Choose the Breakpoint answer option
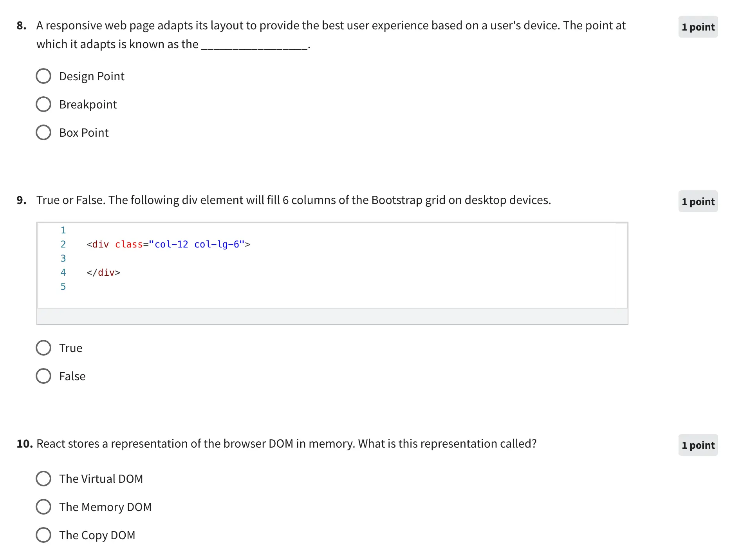740x560 pixels. coord(43,105)
